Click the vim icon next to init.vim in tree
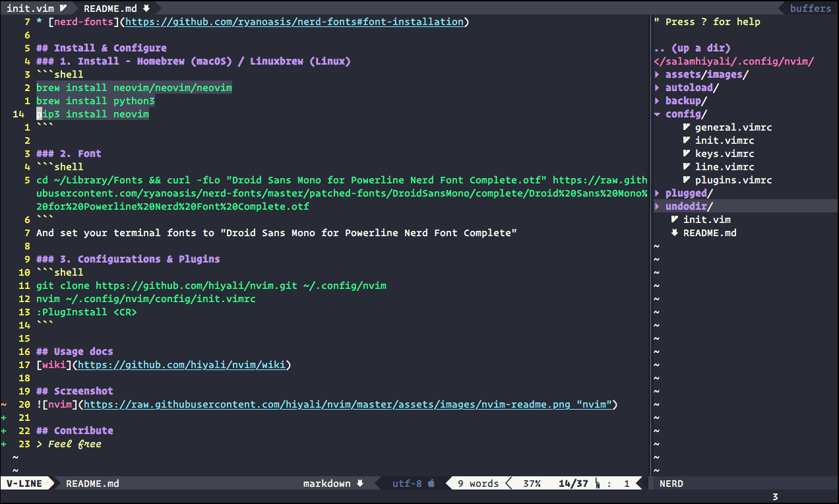This screenshot has height=504, width=839. (x=675, y=220)
